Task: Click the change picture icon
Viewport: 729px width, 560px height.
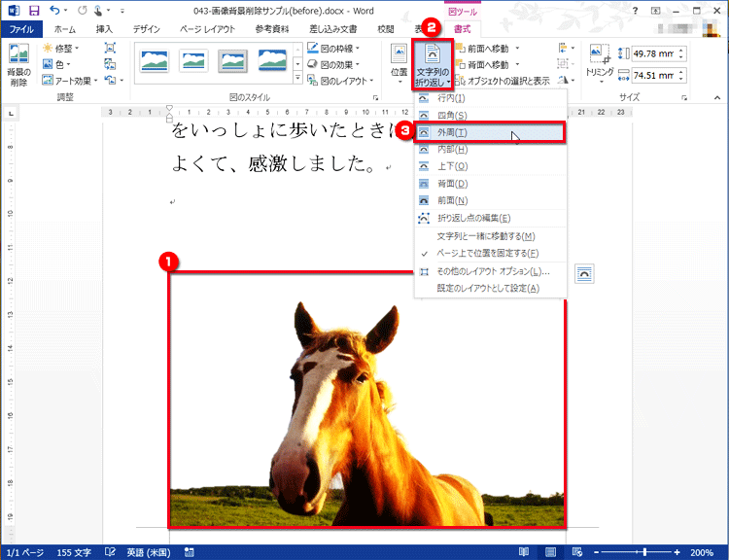Action: (110, 64)
